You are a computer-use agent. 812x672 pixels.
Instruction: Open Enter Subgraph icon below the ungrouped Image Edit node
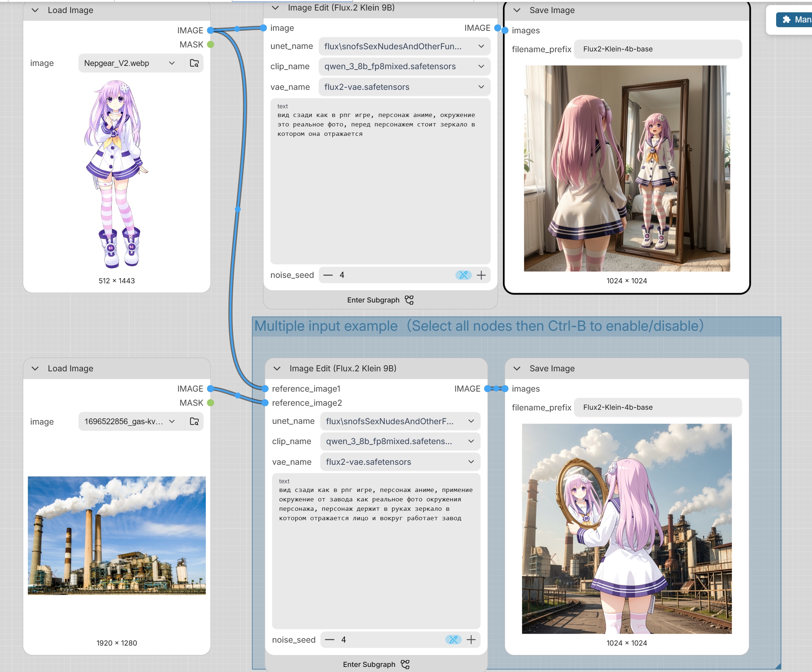pos(409,300)
